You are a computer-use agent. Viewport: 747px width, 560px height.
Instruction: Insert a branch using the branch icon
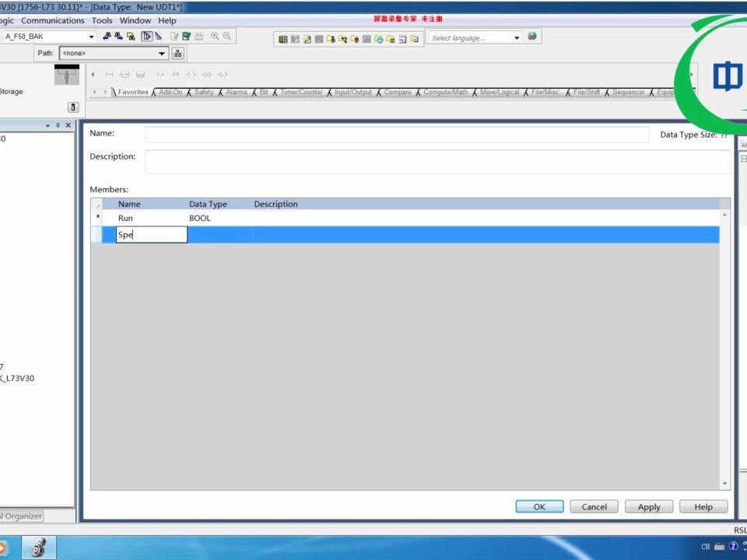click(124, 75)
